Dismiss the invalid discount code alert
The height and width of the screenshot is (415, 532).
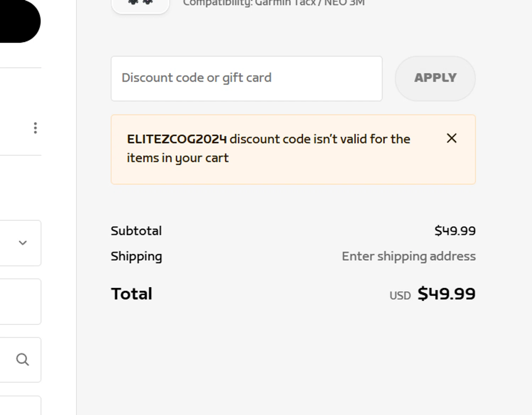point(451,138)
